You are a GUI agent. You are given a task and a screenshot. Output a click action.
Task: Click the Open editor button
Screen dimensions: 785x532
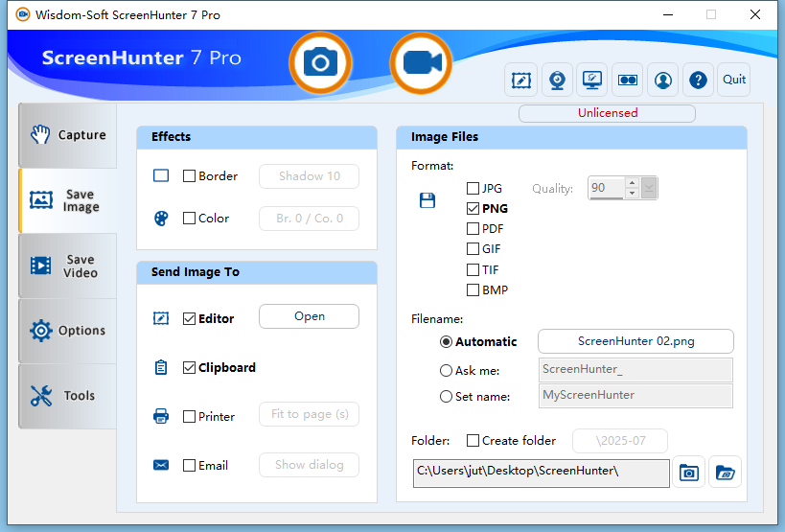[x=309, y=316]
